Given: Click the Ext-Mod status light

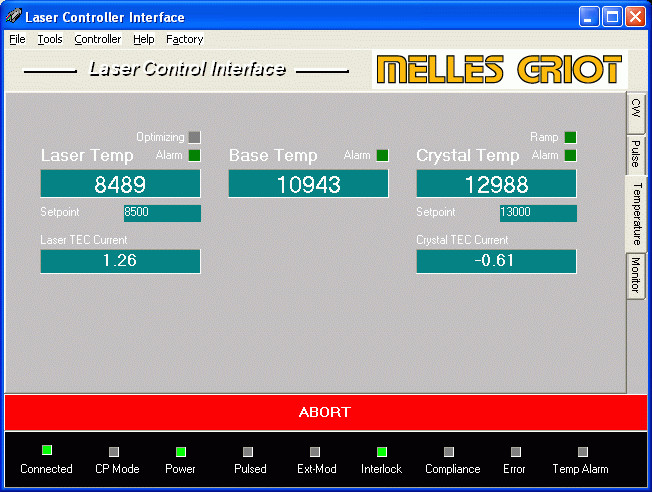Looking at the screenshot, I should click(x=315, y=452).
